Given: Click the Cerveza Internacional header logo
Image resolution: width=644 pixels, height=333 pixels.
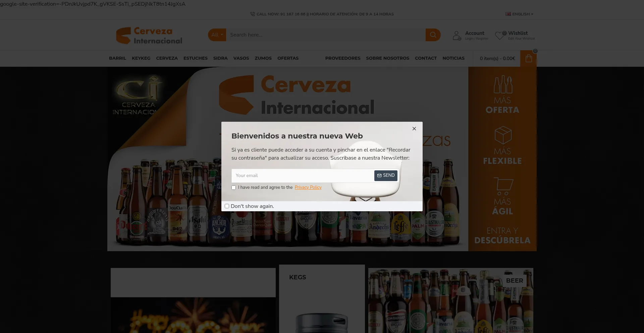Looking at the screenshot, I should [x=149, y=36].
